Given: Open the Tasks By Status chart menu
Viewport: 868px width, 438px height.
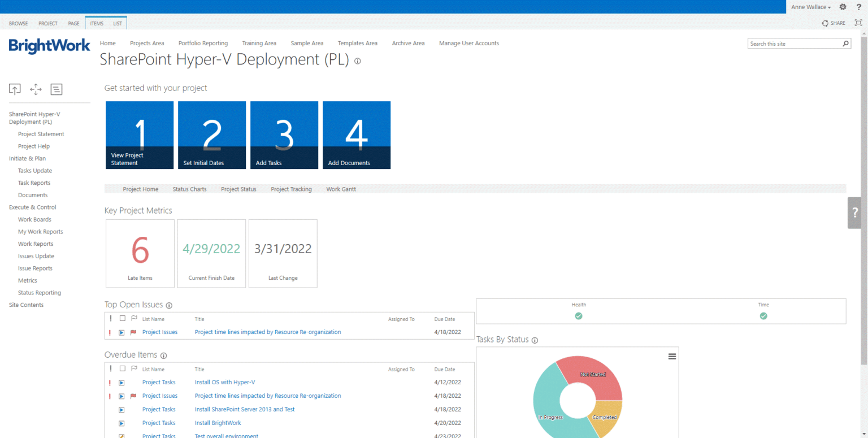Looking at the screenshot, I should pos(672,356).
